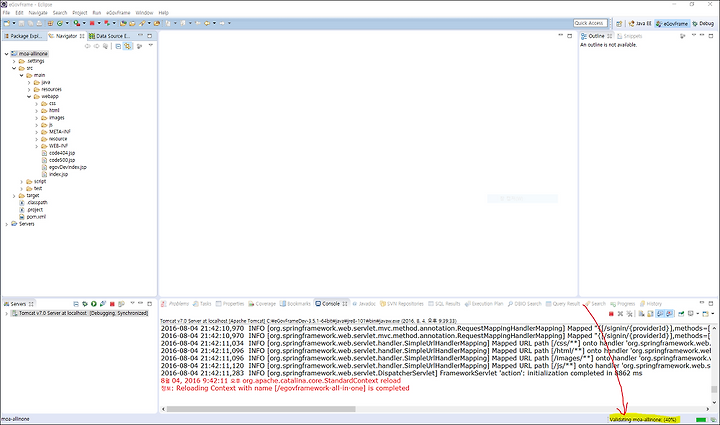Terminate console process with red square icon
This screenshot has width=720, height=425.
[611, 314]
